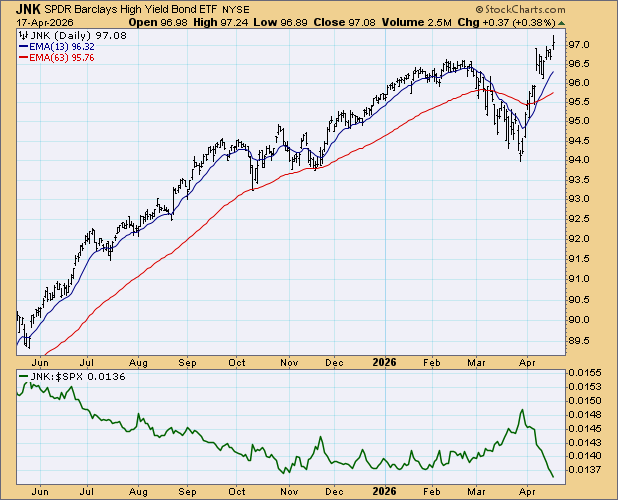Click the JNK (Daily) legend price-bar marker
Image resolution: width=618 pixels, height=500 pixels.
click(x=24, y=36)
